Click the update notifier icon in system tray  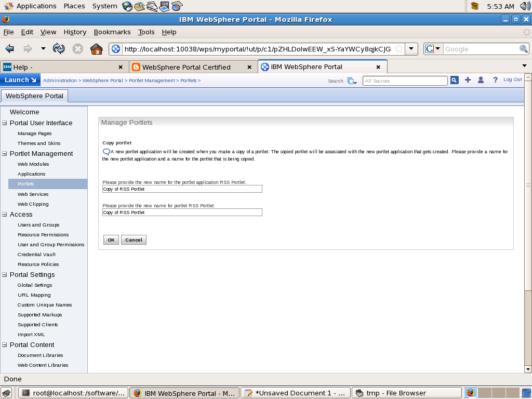coord(475,6)
